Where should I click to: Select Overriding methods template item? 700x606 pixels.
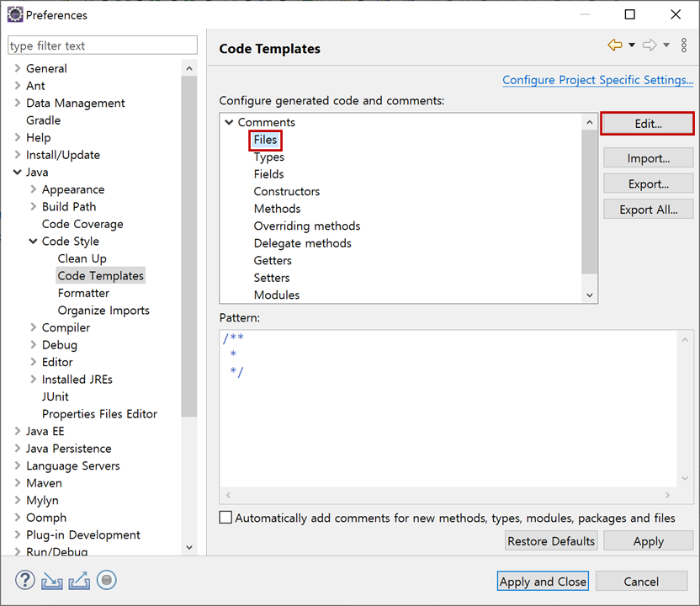(x=307, y=226)
